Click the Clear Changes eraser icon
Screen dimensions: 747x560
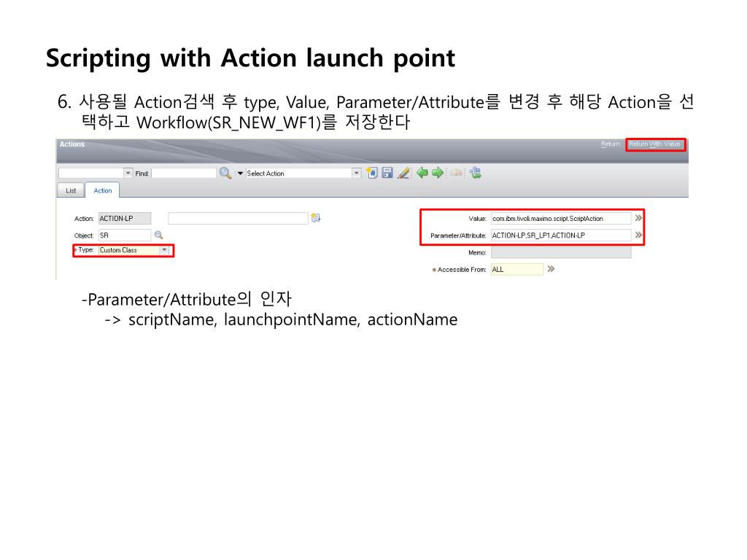pyautogui.click(x=403, y=173)
